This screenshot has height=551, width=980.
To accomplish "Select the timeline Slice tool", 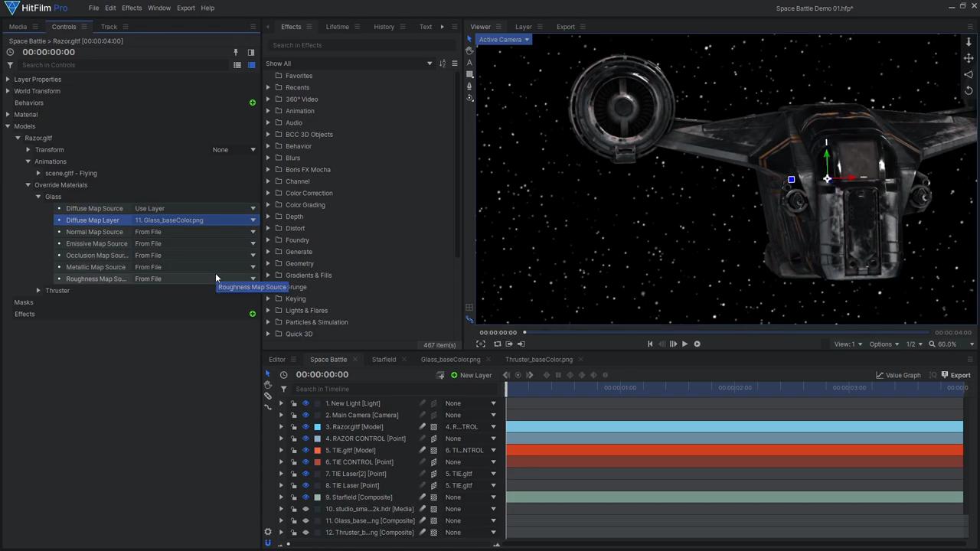I will 268,396.
